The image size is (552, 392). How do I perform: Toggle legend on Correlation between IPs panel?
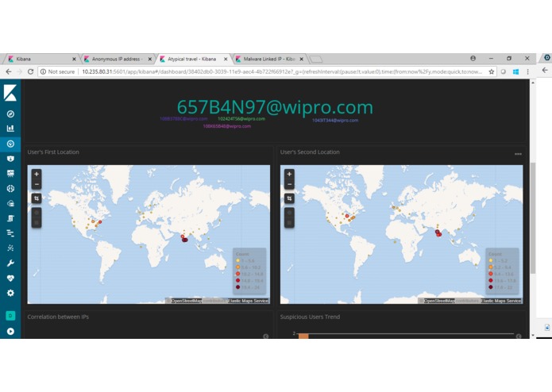[266, 336]
